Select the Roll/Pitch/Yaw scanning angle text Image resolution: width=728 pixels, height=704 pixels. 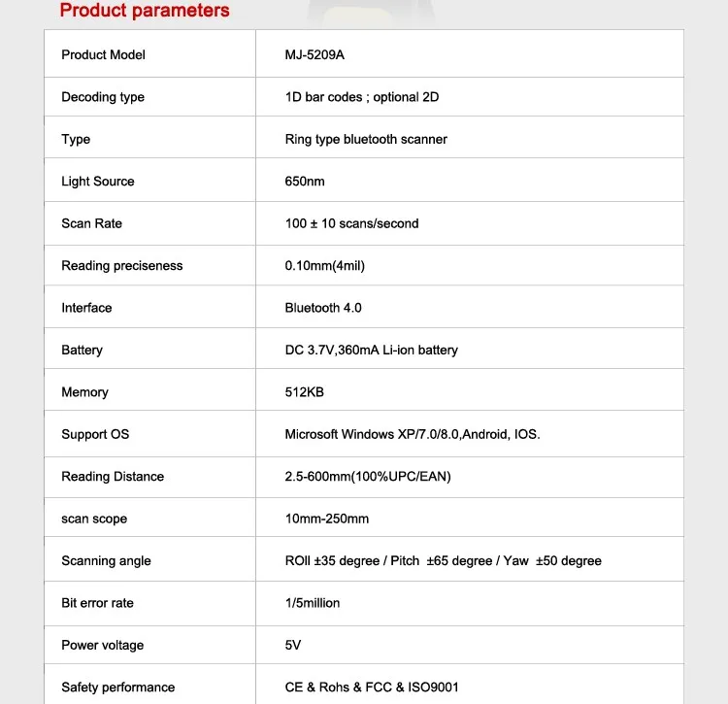[x=443, y=561]
